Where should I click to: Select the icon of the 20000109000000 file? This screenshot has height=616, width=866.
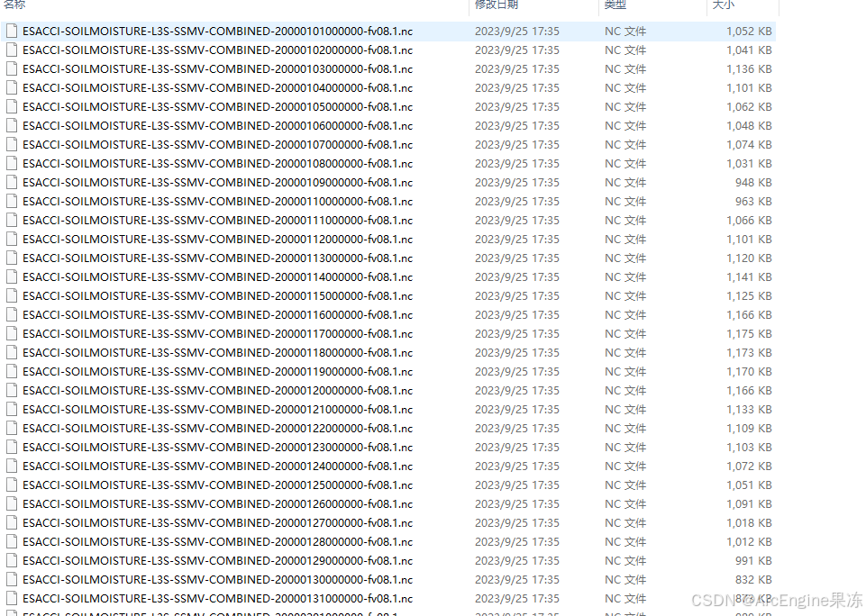pos(12,183)
